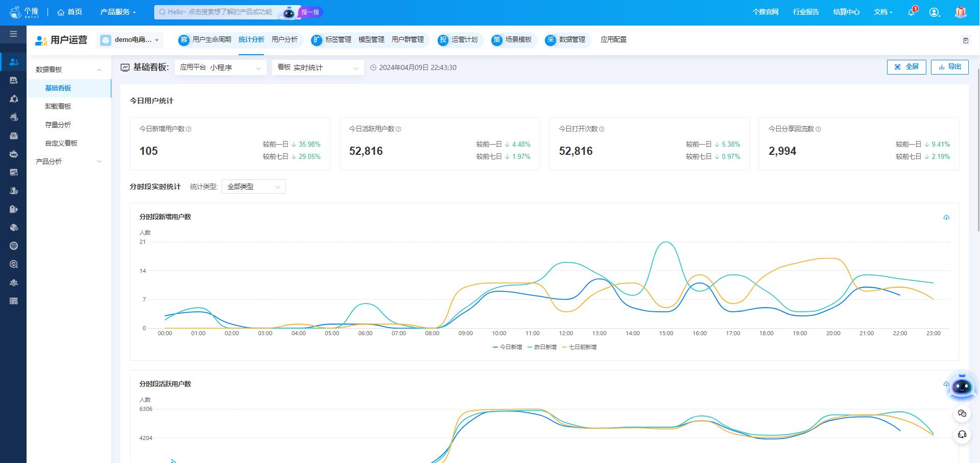Click the cube package sidebar icon
The width and height of the screenshot is (980, 463).
coord(14,227)
